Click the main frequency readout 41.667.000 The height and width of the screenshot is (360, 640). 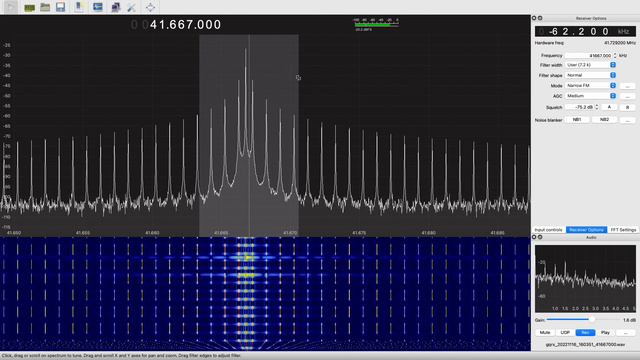point(185,24)
